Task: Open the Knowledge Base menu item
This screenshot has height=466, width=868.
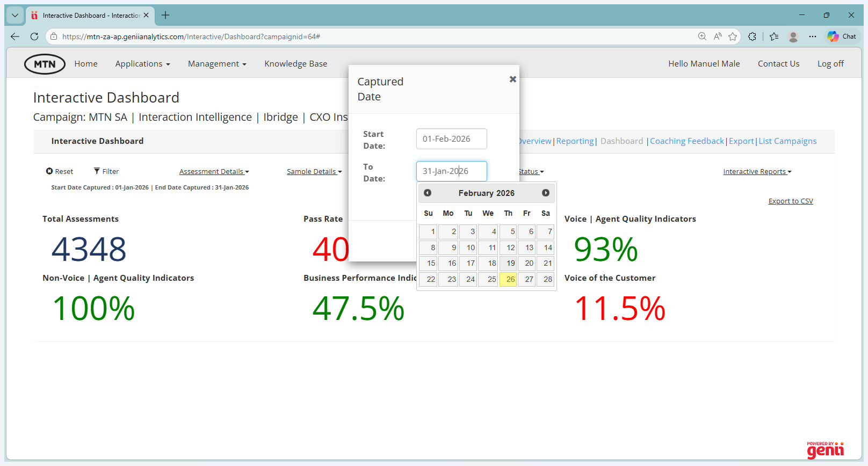Action: point(295,64)
